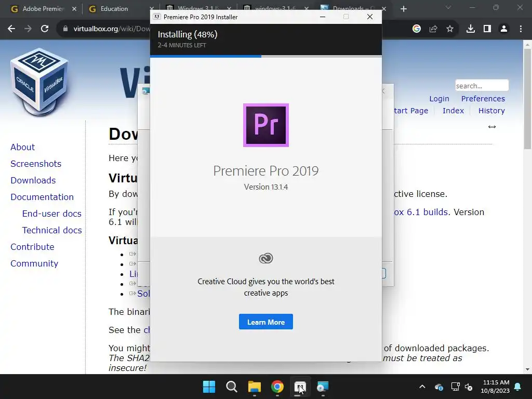Click the setup installer taskbar icon
This screenshot has width=532, height=399.
[323, 387]
